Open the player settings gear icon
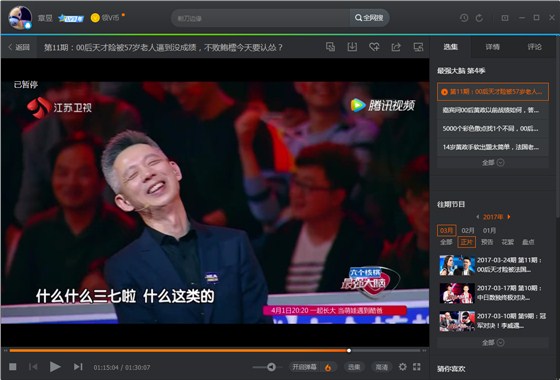The image size is (560, 380). (x=402, y=367)
